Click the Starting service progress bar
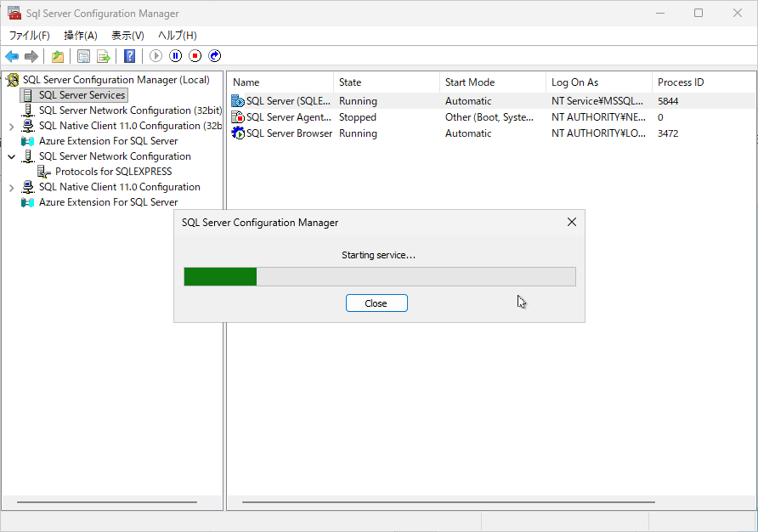The width and height of the screenshot is (758, 532). tap(379, 276)
